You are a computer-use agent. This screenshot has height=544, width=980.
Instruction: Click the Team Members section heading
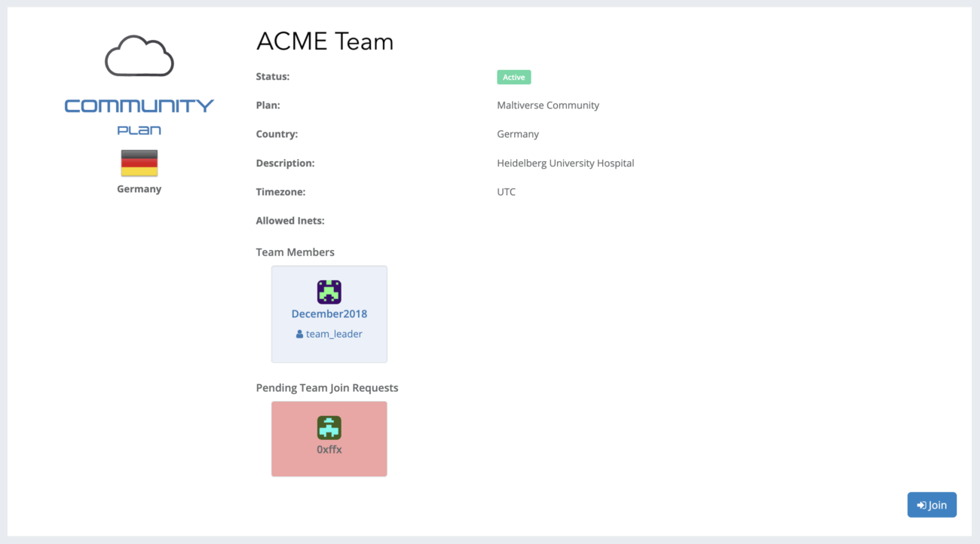[x=296, y=252]
